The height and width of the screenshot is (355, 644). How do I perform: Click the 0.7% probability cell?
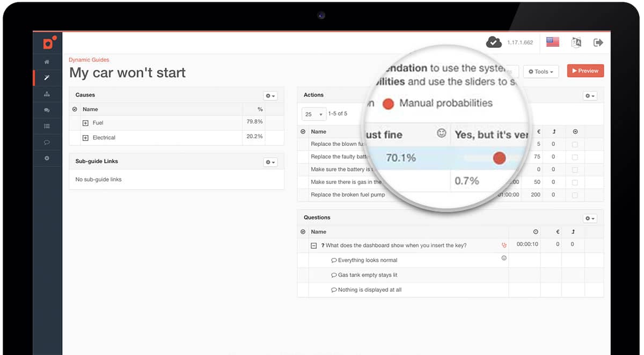[x=467, y=181]
